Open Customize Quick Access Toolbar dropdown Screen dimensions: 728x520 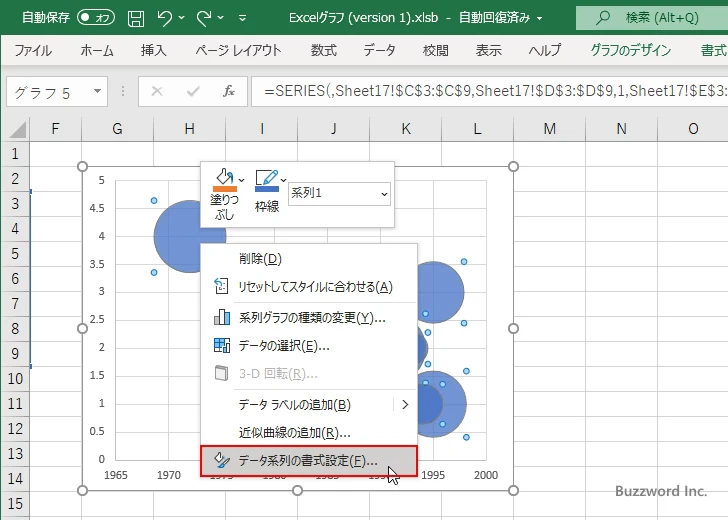(242, 18)
